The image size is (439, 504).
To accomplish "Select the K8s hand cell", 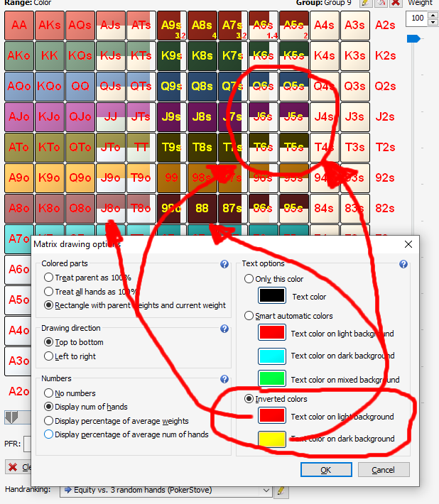I will 202,56.
